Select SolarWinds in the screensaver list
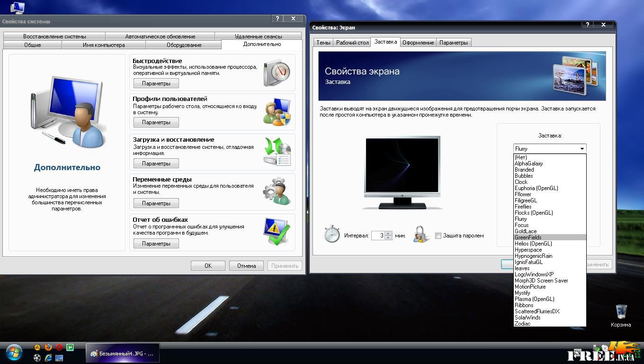This screenshot has width=644, height=364. (x=550, y=318)
